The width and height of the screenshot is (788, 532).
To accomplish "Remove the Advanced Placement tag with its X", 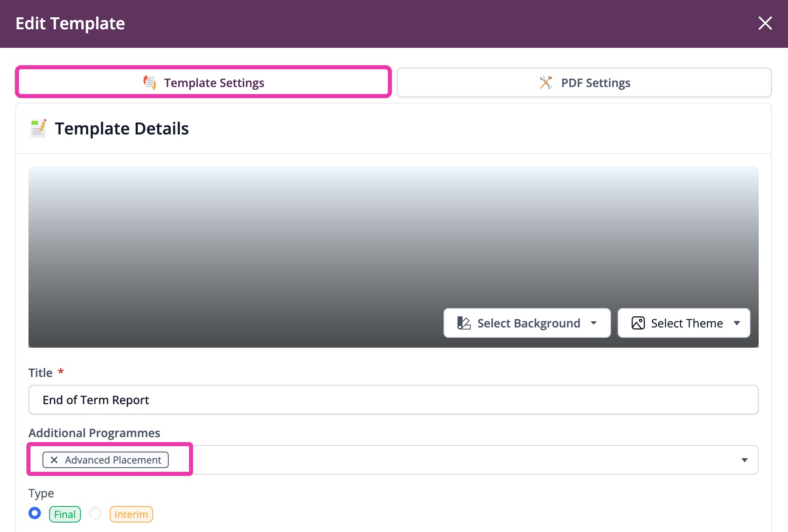I will (54, 460).
